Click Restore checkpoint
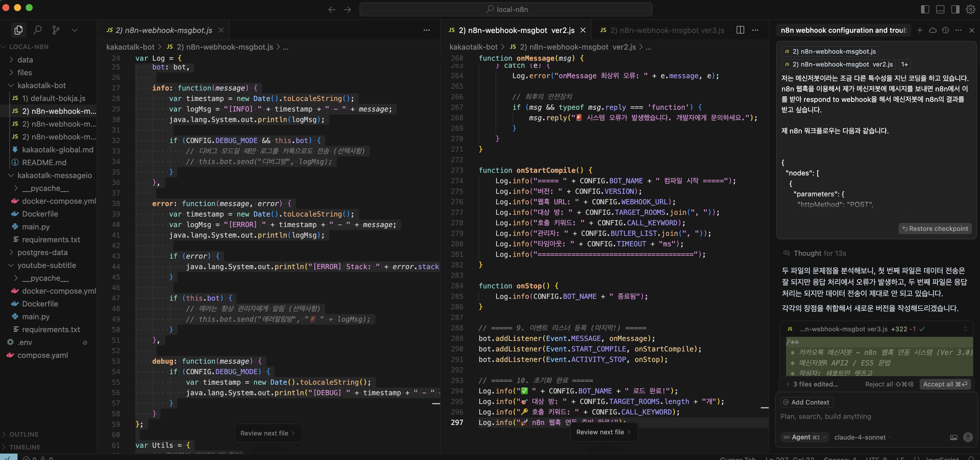 coord(935,229)
